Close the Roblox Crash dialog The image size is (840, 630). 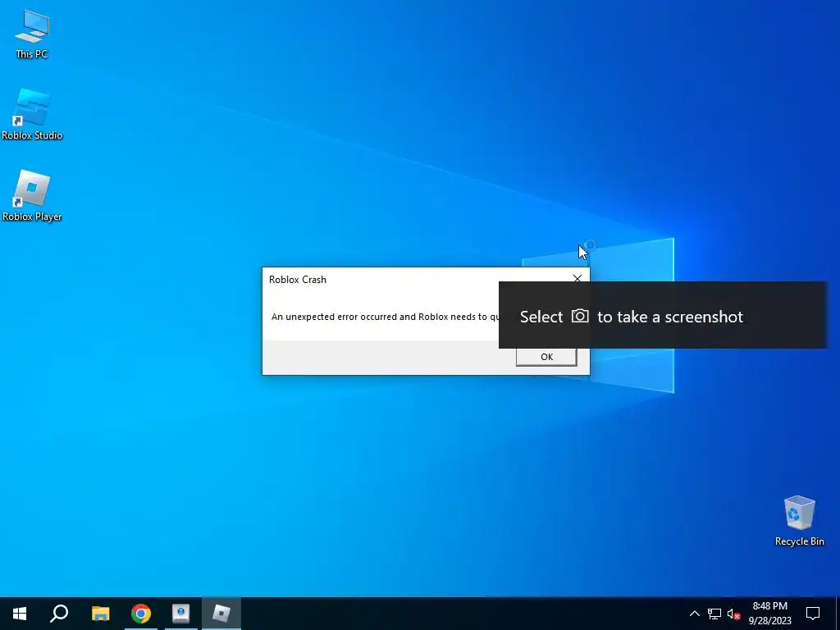(x=577, y=279)
